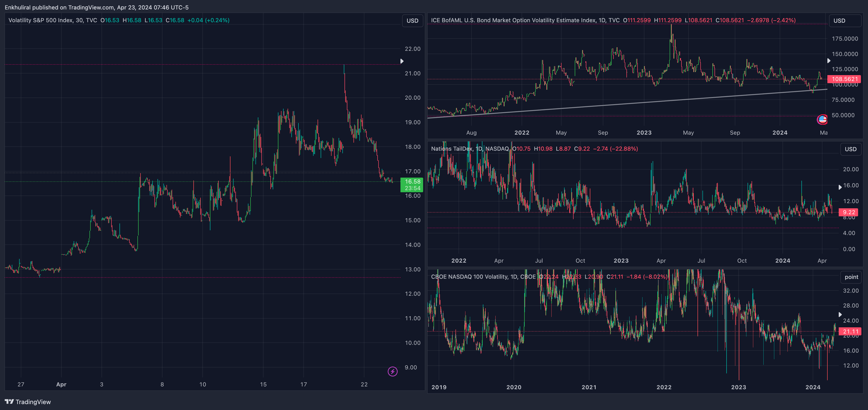
Task: Open the point unit selector on the NASDAQ chart
Action: coord(851,277)
